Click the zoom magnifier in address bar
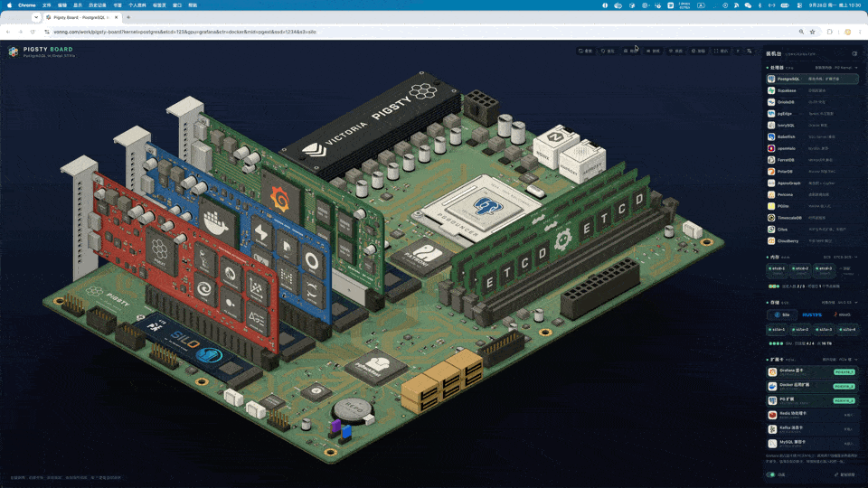The height and width of the screenshot is (488, 868). 801,32
